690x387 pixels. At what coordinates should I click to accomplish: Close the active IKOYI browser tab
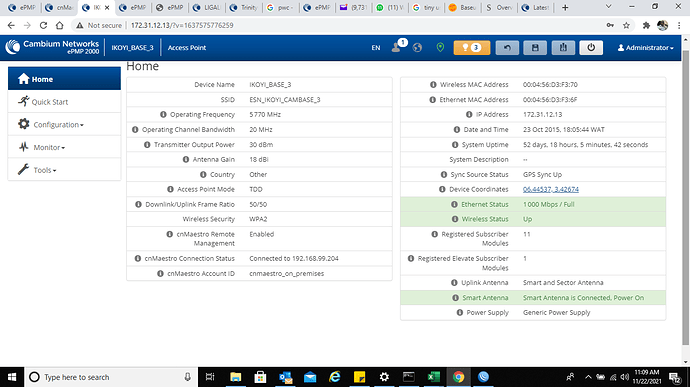107,7
